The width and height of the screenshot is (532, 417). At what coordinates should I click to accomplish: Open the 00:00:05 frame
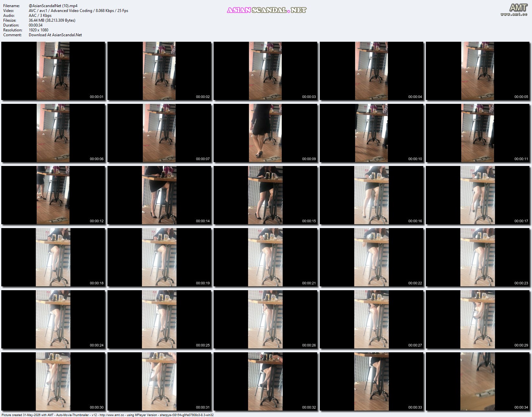click(x=478, y=71)
